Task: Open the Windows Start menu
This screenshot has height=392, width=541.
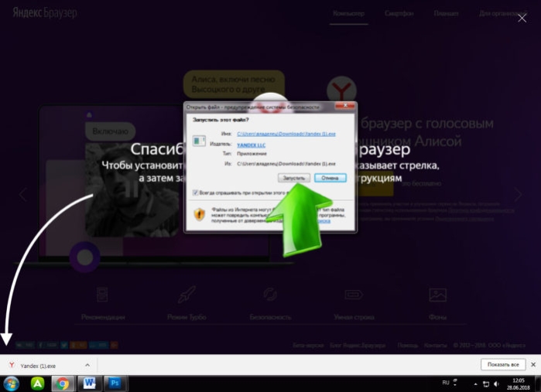Action: (11, 383)
